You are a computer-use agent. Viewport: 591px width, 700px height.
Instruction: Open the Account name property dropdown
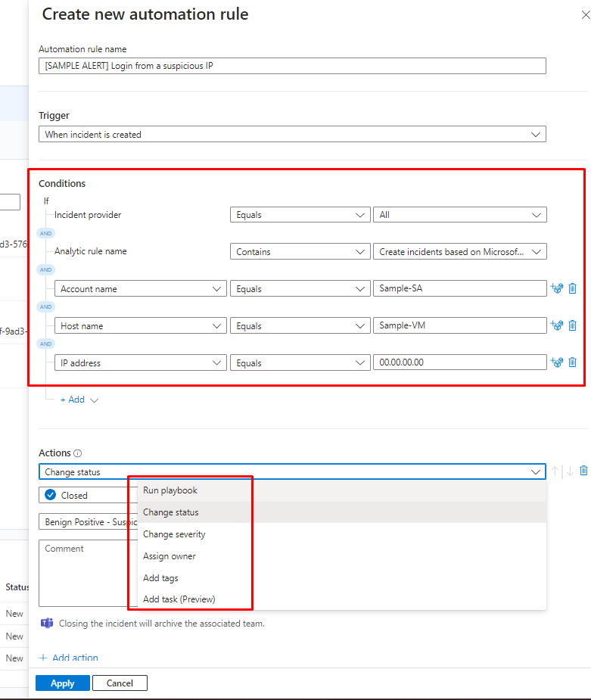(141, 288)
